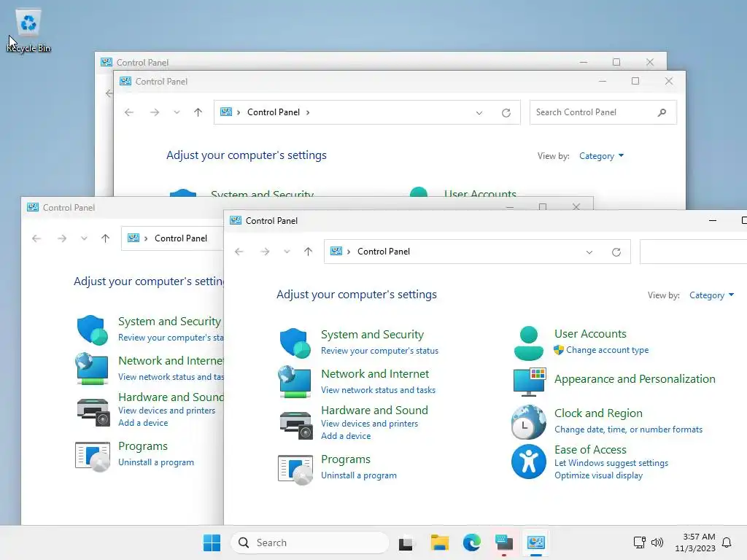The width and height of the screenshot is (747, 560).
Task: Open Windows Start button
Action: pos(212,542)
